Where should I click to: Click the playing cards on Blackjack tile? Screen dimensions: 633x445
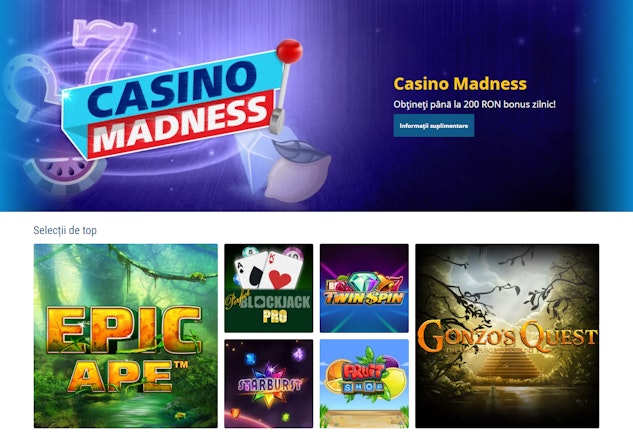click(268, 270)
